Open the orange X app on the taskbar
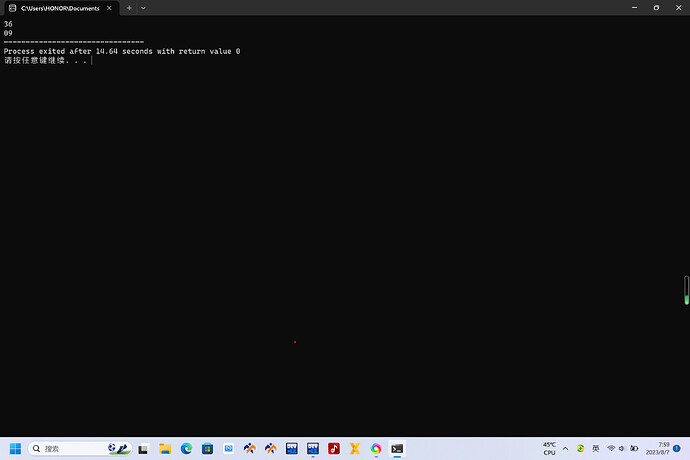 pos(355,449)
